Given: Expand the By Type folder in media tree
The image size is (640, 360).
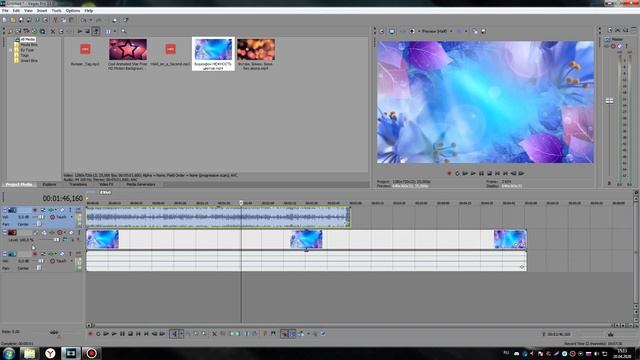Looking at the screenshot, I should click(11, 50).
